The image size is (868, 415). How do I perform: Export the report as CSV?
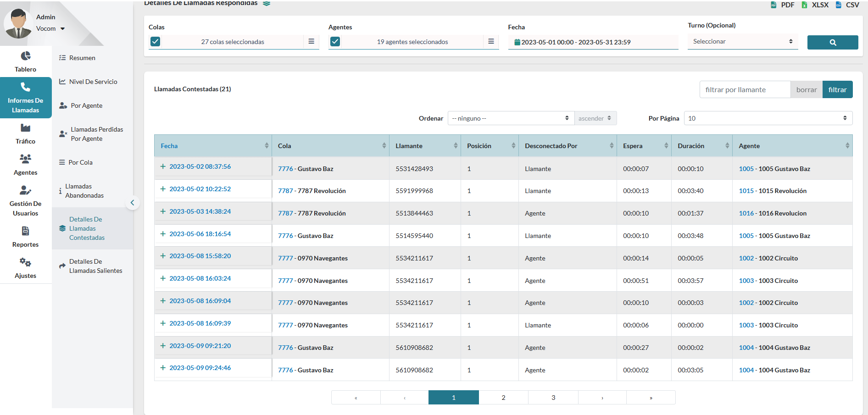click(x=847, y=5)
